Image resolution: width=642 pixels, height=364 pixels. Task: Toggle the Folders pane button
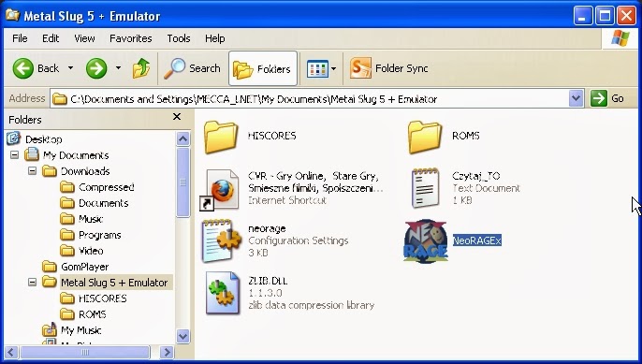coord(262,68)
